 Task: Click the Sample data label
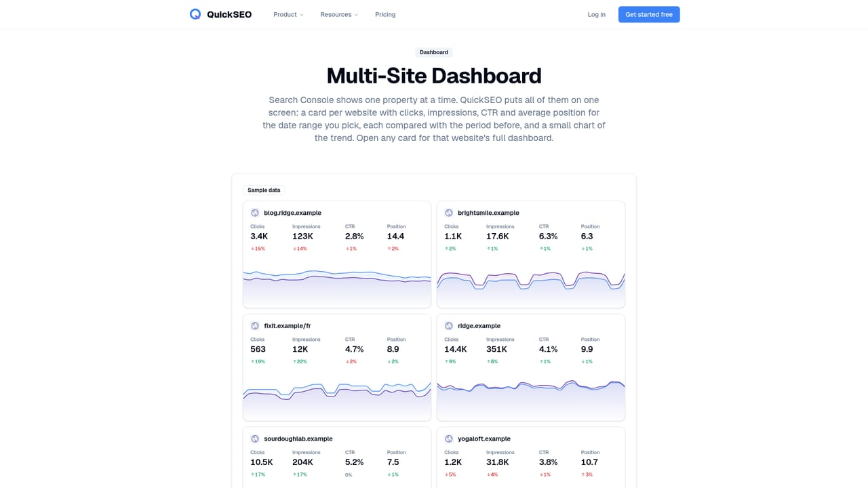pyautogui.click(x=264, y=190)
